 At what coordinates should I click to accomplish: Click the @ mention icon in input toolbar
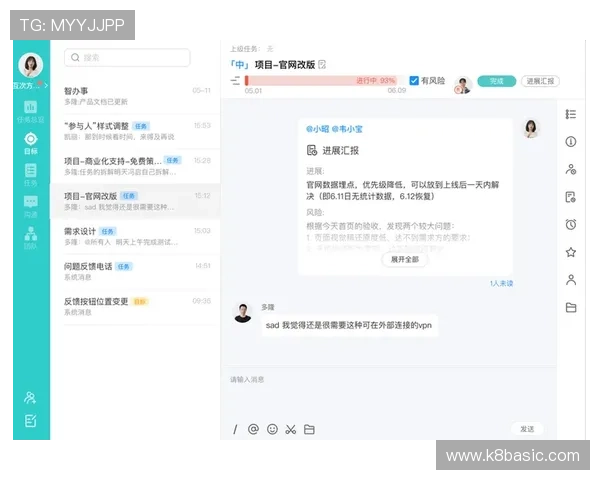pyautogui.click(x=253, y=429)
